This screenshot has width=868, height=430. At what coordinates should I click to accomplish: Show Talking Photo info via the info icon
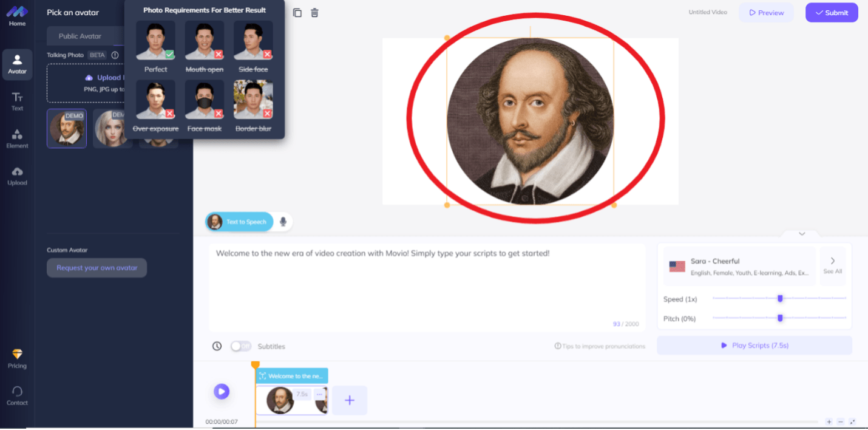click(x=115, y=55)
